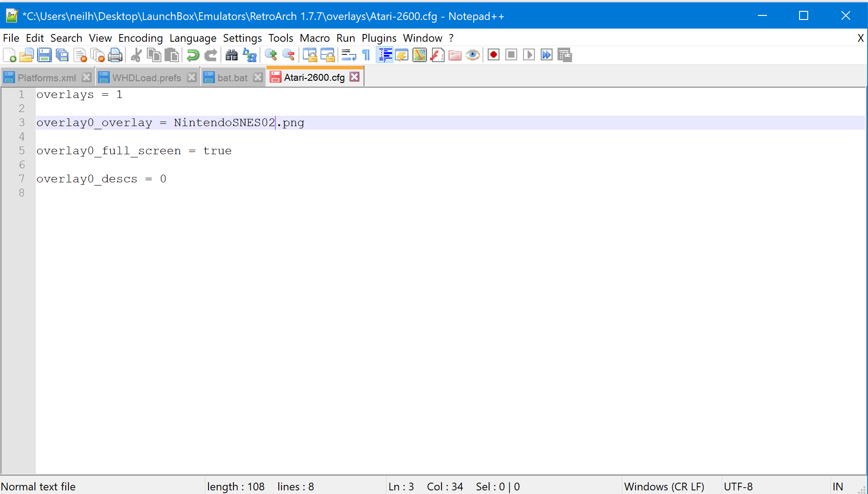868x494 pixels.
Task: Open the Tools menu
Action: click(281, 38)
